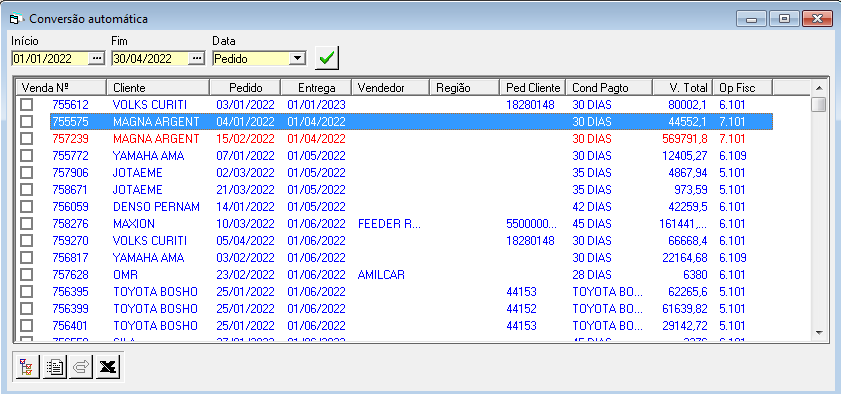Screen dimensions: 841x394
Task: Click the Ped Cliente column header
Action: pyautogui.click(x=533, y=87)
